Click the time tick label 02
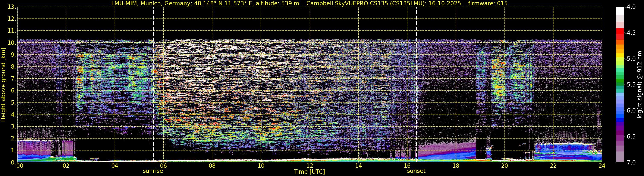The height and width of the screenshot is (176, 644). point(66,166)
